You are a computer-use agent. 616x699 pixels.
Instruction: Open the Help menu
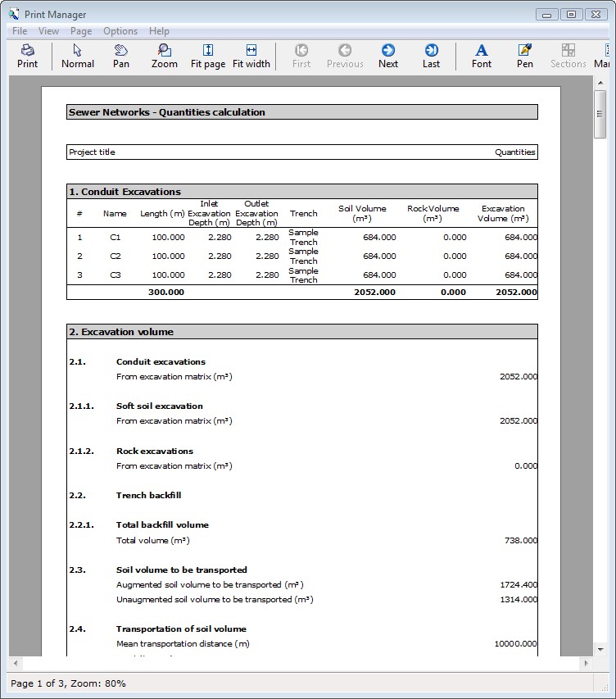pos(159,31)
